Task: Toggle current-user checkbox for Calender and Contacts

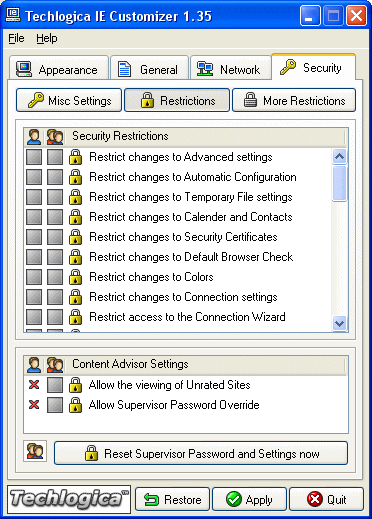Action: click(x=34, y=217)
